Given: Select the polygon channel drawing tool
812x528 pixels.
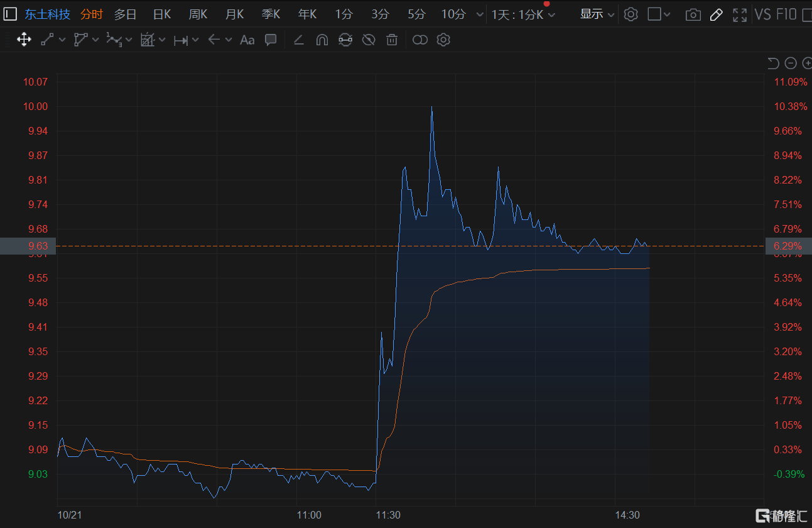Looking at the screenshot, I should 80,40.
